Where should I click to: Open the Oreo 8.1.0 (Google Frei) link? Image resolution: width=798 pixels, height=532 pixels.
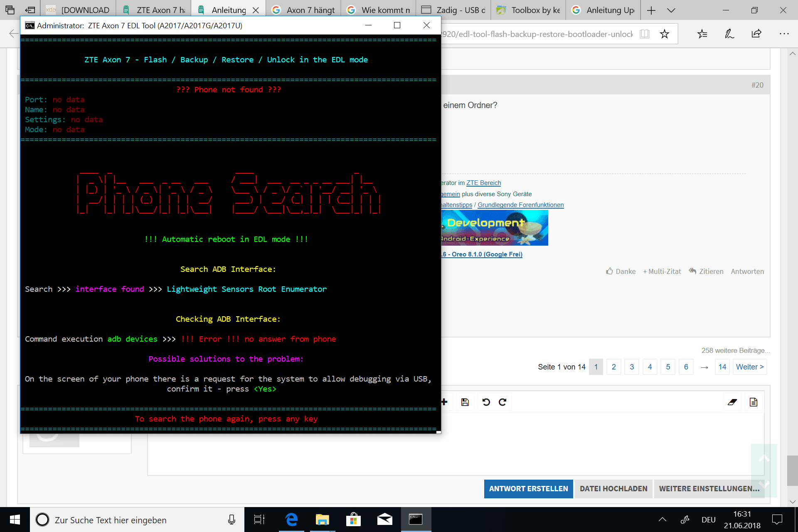pyautogui.click(x=482, y=254)
